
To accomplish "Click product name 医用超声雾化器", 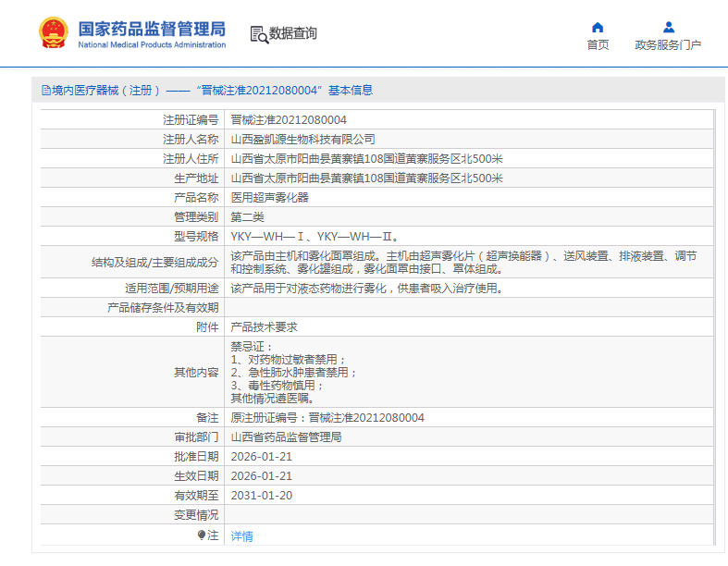I will pos(269,198).
